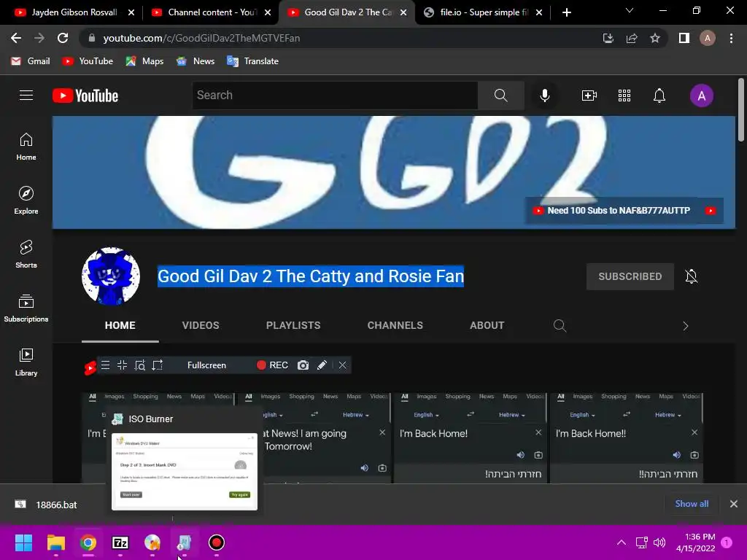The width and height of the screenshot is (747, 560).
Task: Open recorder pencil draw tool
Action: tap(322, 365)
